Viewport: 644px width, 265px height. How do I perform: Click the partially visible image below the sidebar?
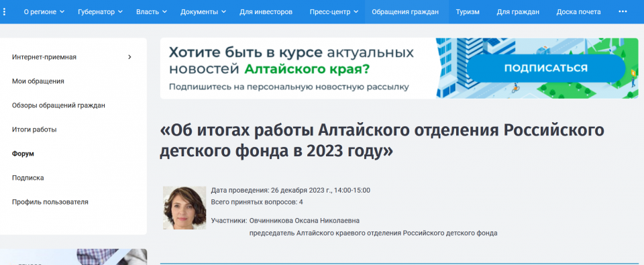(x=73, y=257)
